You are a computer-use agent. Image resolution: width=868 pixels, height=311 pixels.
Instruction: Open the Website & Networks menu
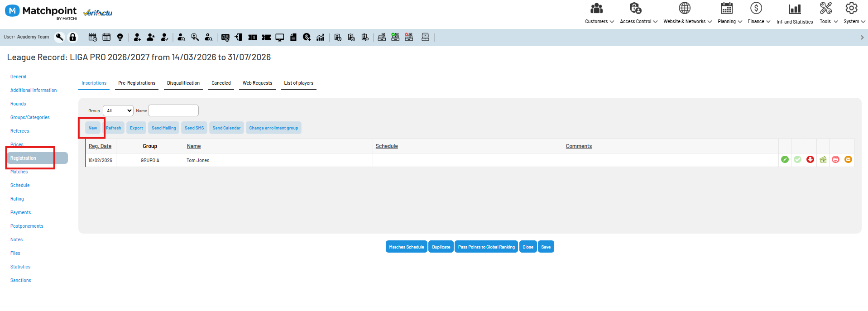(687, 14)
